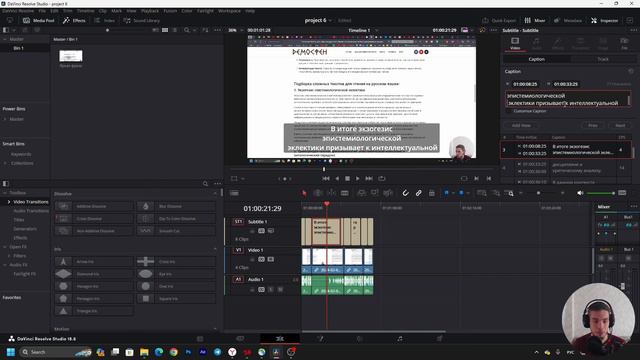Screen dimensions: 640x360
Task: Click the blue Marker icon
Action: click(461, 193)
